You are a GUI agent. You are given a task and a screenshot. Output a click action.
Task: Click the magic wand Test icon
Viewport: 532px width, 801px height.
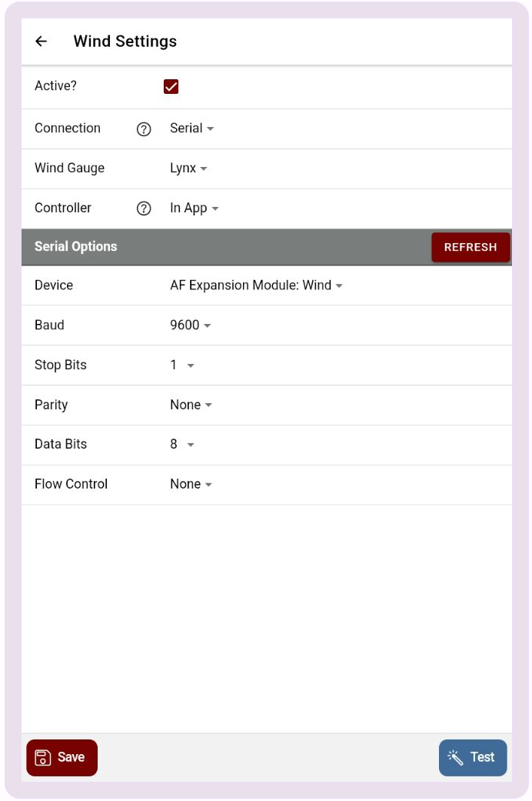click(x=455, y=758)
